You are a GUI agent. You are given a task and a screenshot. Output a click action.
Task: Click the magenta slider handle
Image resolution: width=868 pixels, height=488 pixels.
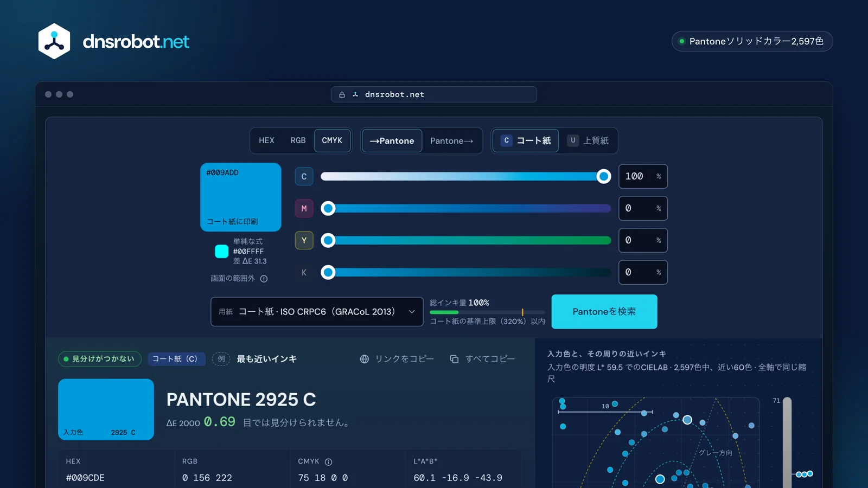(x=328, y=208)
